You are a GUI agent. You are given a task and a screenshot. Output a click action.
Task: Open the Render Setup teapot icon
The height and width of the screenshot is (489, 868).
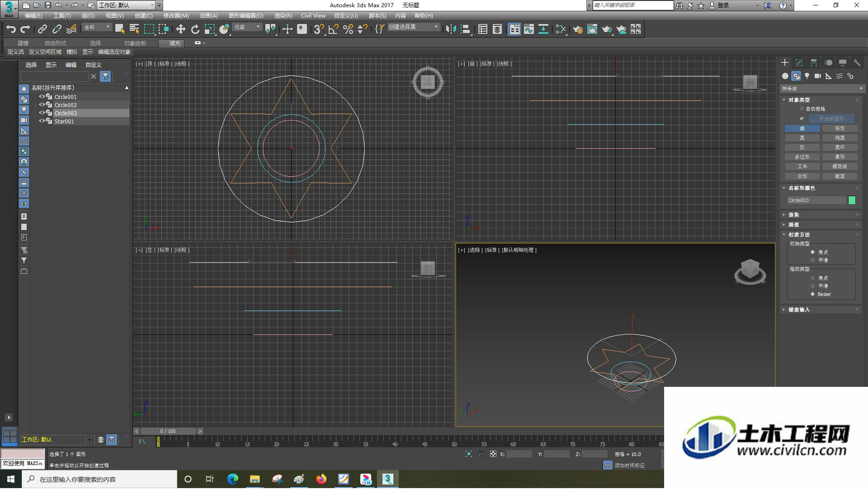tap(578, 29)
